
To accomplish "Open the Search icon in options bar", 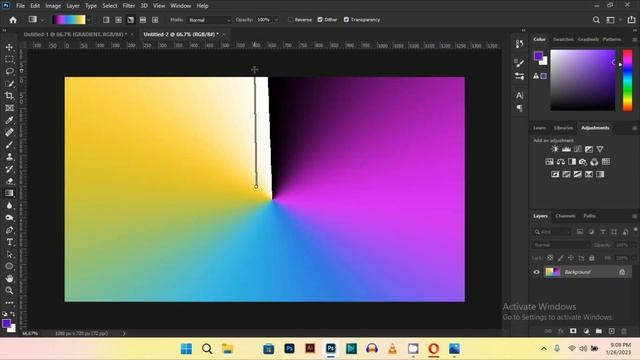I will point(596,20).
